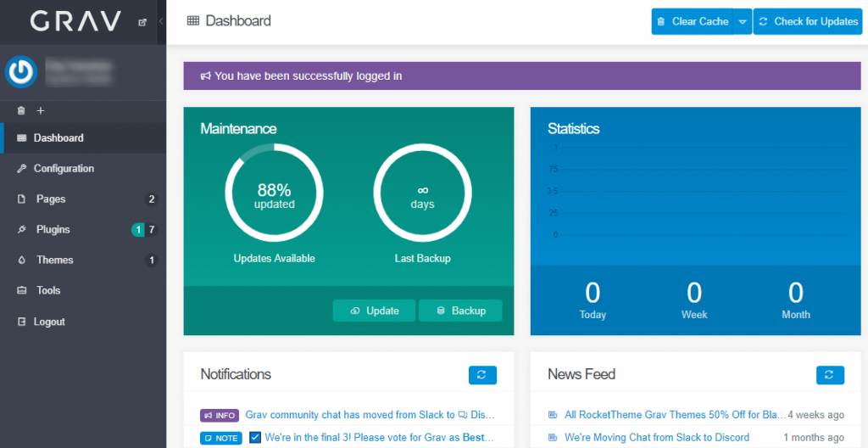Screen dimensions: 868x448
Task: Click the Tools briefcase icon
Action: pos(22,291)
